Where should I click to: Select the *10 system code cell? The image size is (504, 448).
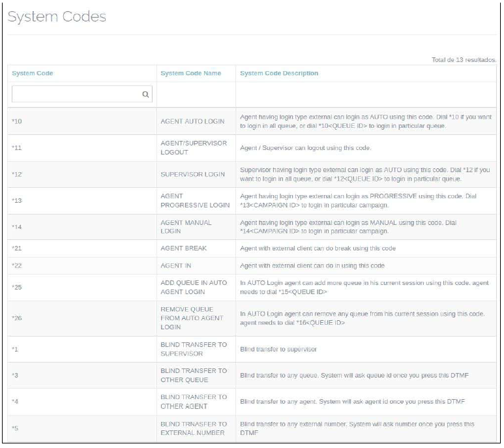(x=18, y=121)
